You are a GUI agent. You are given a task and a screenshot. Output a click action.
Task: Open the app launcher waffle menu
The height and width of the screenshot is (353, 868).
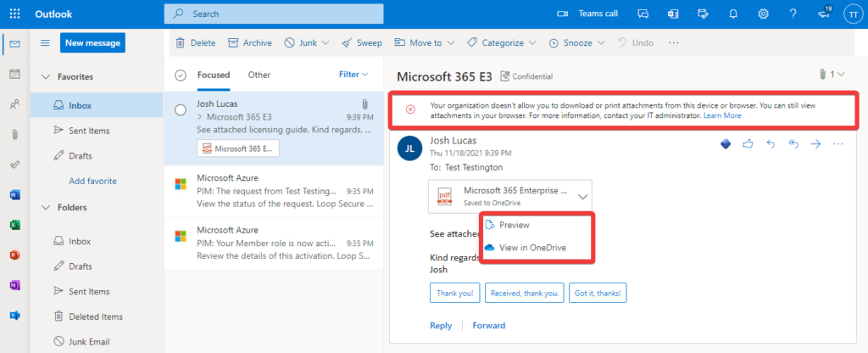coord(15,14)
